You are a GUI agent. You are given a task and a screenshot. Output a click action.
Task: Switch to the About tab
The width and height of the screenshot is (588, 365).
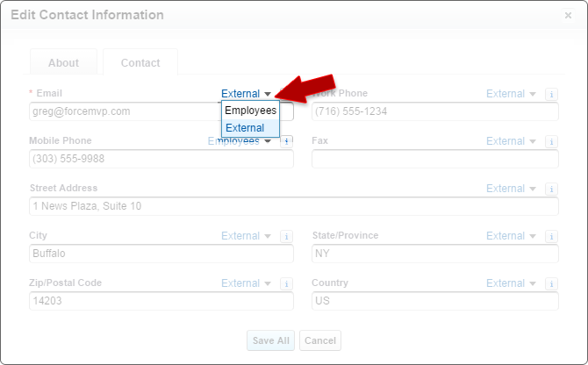(63, 63)
